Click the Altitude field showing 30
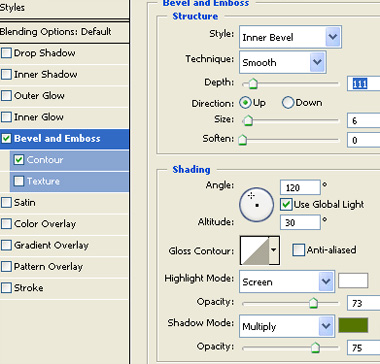The height and width of the screenshot is (364, 380). click(x=300, y=222)
